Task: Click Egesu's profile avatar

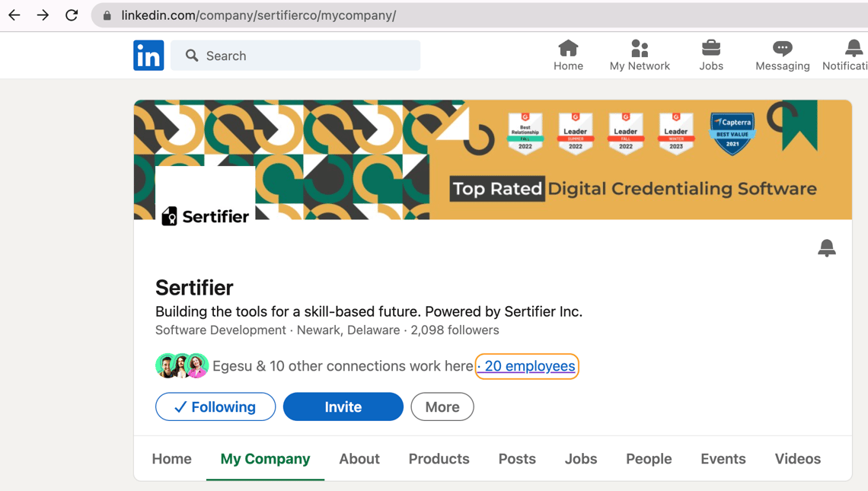Action: (x=166, y=366)
